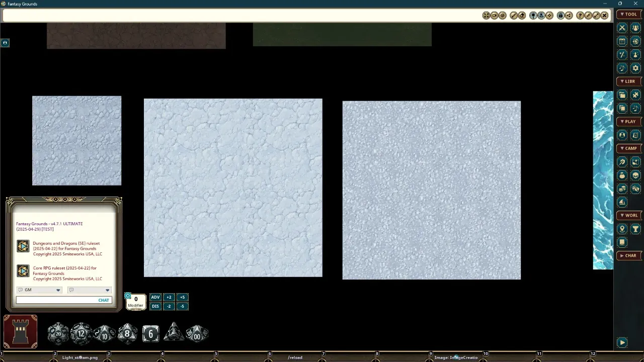Open the book icon under World section
The width and height of the screenshot is (644, 362).
point(622,242)
